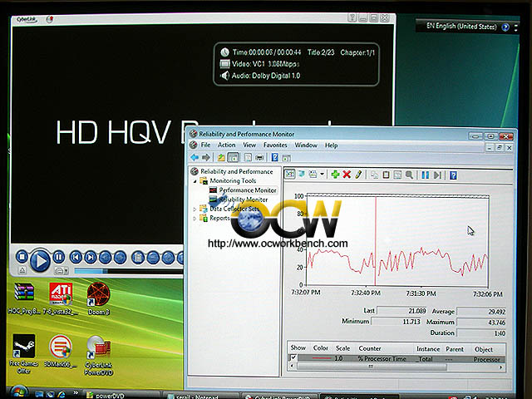Open the graph type dropdown arrow
Screen dimensions: 532x399
322,175
